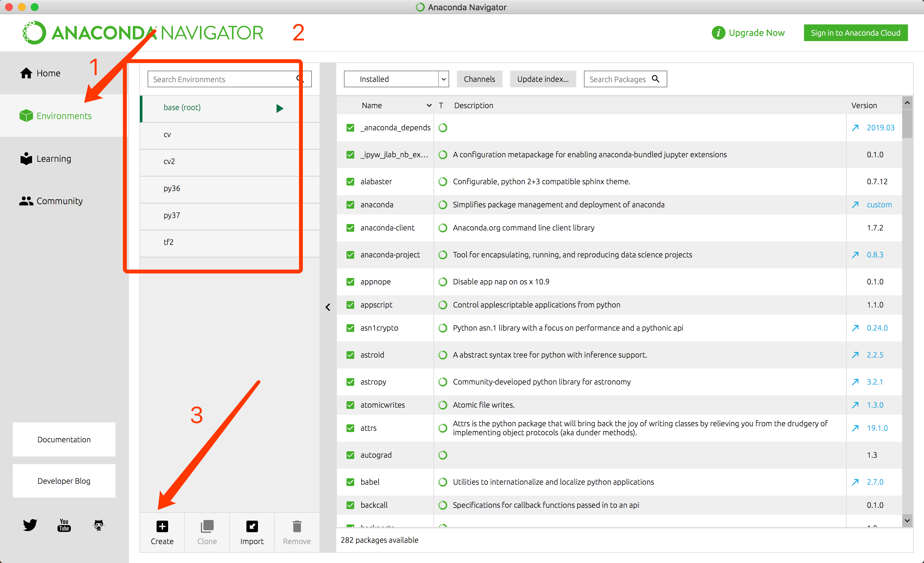Deselect the babel package checkbox
Screen dimensions: 924x563
(350, 482)
